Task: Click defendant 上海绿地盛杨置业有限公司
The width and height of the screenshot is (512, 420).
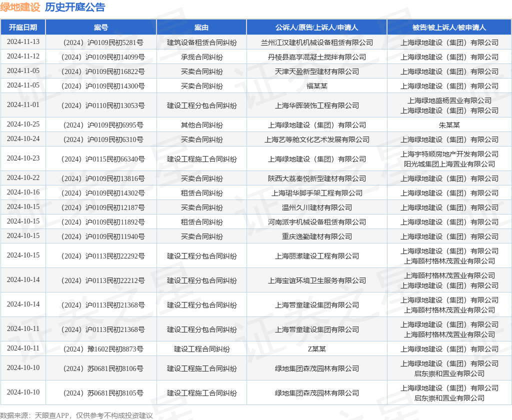Action: click(x=449, y=100)
